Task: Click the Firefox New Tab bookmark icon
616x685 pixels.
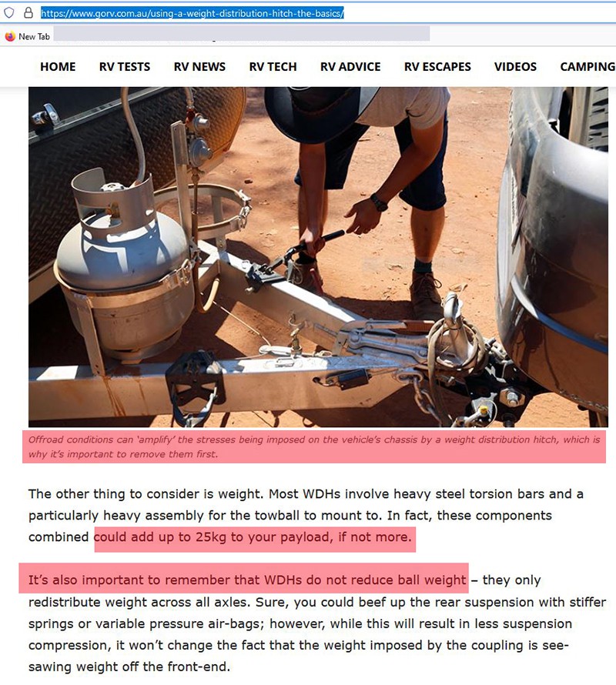Action: point(10,37)
